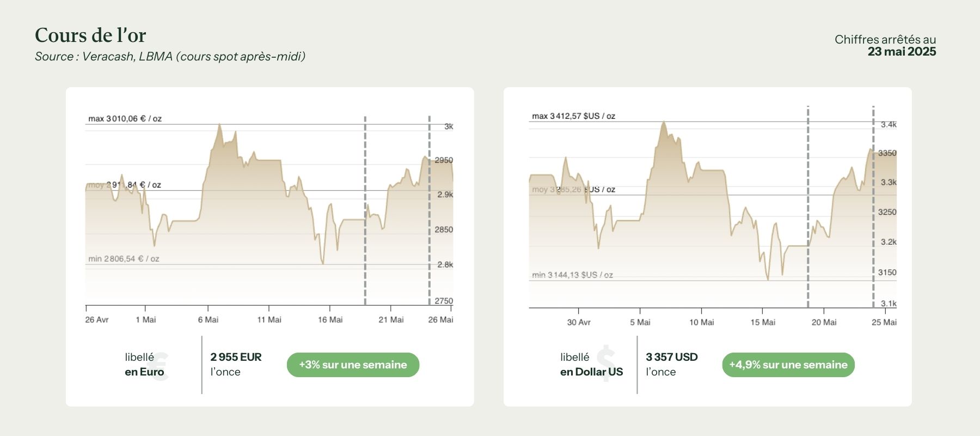
Task: Select the 3 357 USD price figure
Action: 671,357
